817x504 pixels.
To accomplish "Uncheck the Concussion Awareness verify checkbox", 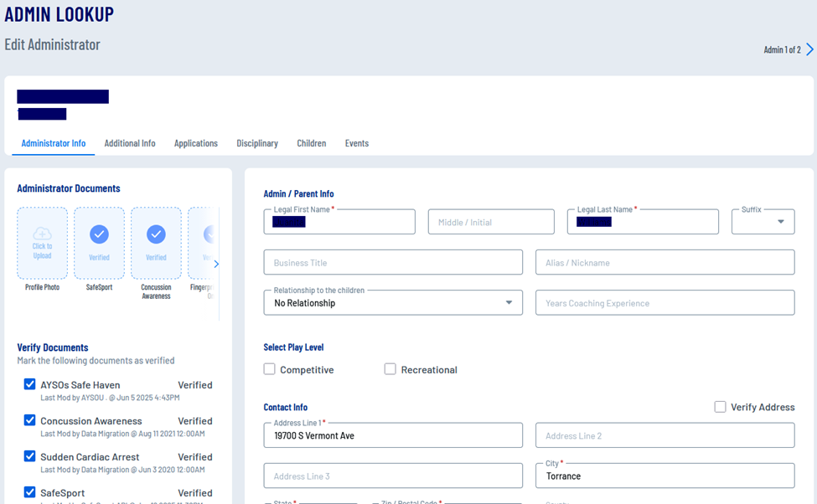I will (x=30, y=420).
